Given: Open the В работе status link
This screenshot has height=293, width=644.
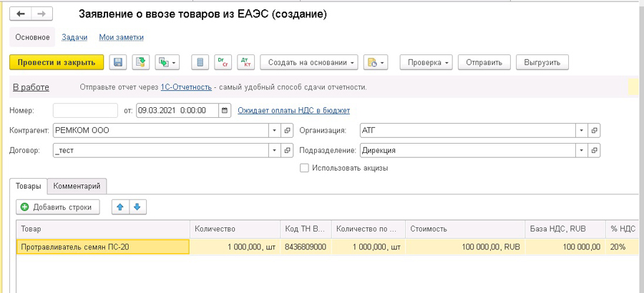Looking at the screenshot, I should (31, 87).
